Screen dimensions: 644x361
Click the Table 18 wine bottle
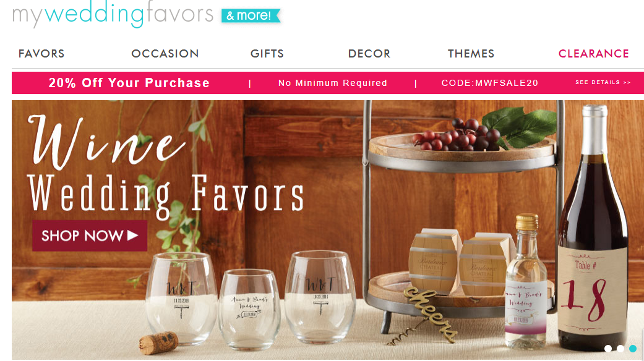(x=593, y=230)
